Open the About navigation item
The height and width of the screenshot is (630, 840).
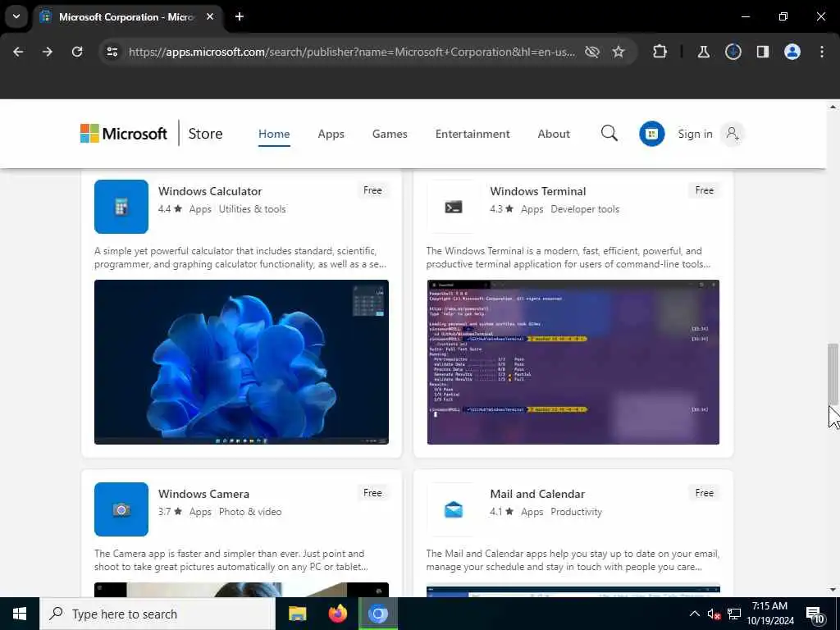tap(554, 134)
